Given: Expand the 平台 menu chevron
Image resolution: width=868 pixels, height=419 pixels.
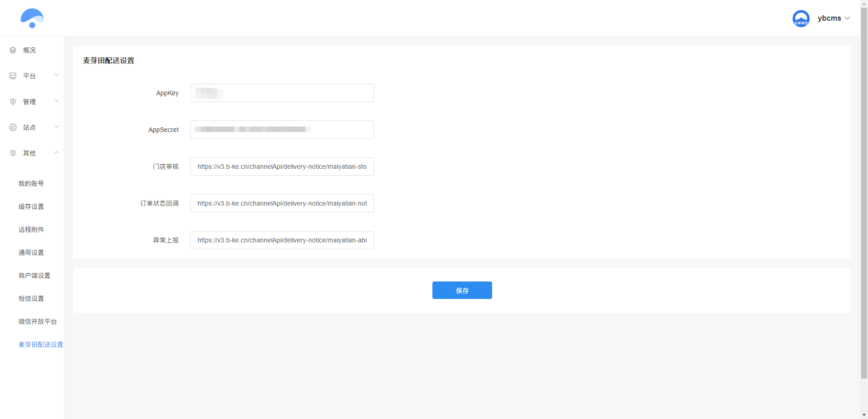Looking at the screenshot, I should [x=57, y=75].
